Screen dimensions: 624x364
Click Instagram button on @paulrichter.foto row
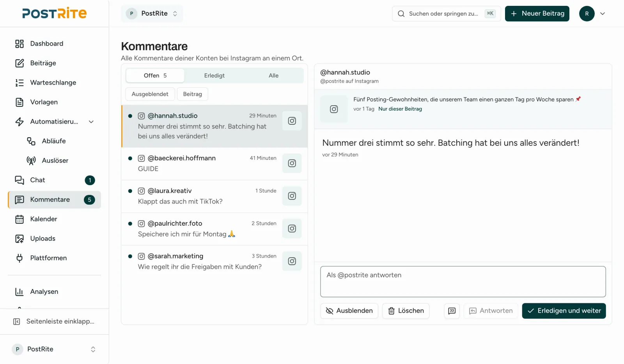coord(292,229)
